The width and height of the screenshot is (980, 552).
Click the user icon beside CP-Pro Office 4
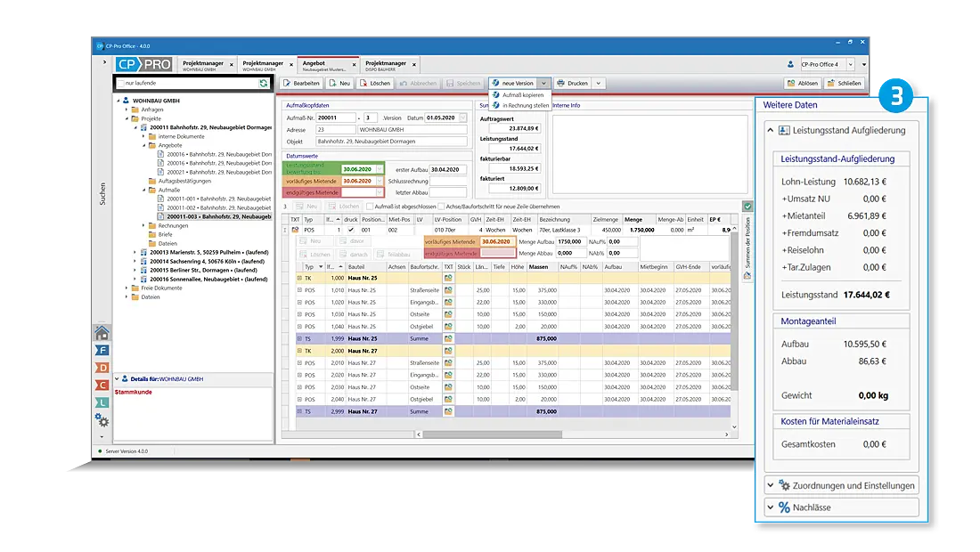point(790,64)
